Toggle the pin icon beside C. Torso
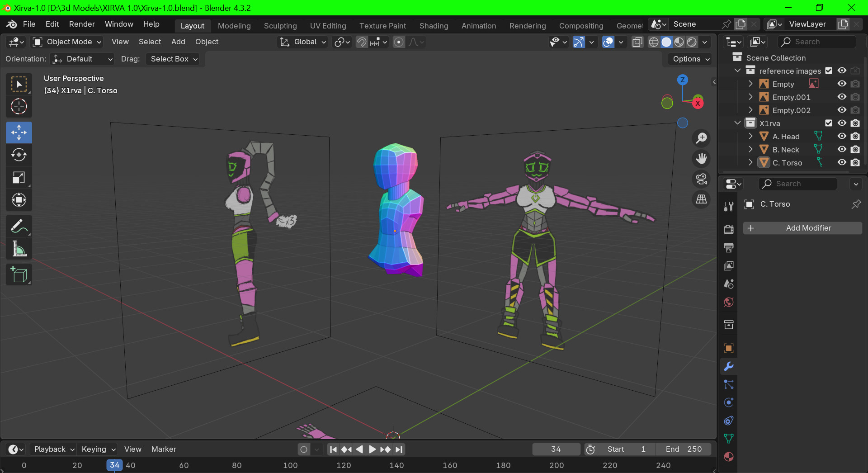 coord(856,204)
